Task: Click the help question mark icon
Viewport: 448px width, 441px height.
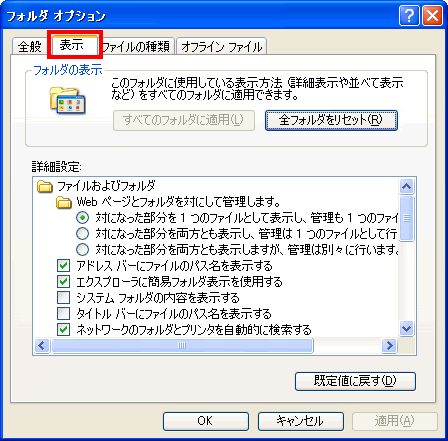Action: pos(409,16)
